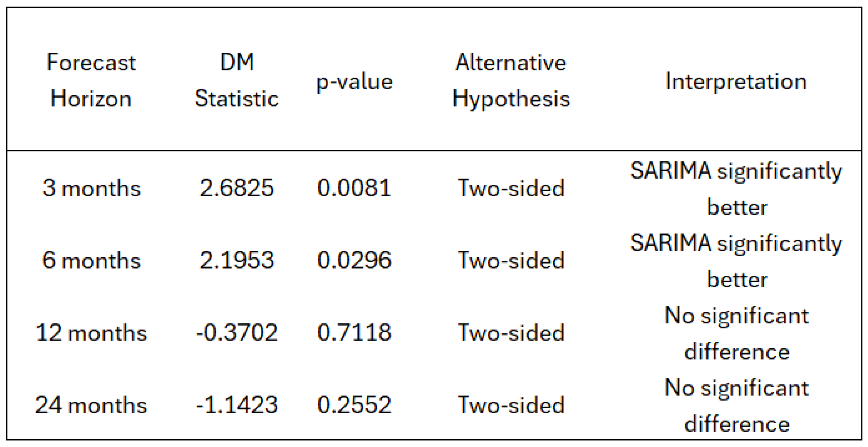Click the p-value cell 0.0081
This screenshot has height=447, width=868.
pos(354,187)
